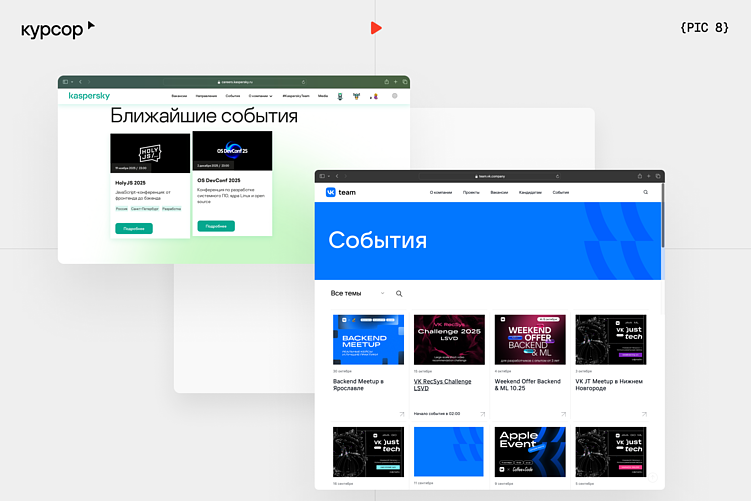Click the kaspersky logo
Image resolution: width=751 pixels, height=501 pixels.
click(x=89, y=96)
